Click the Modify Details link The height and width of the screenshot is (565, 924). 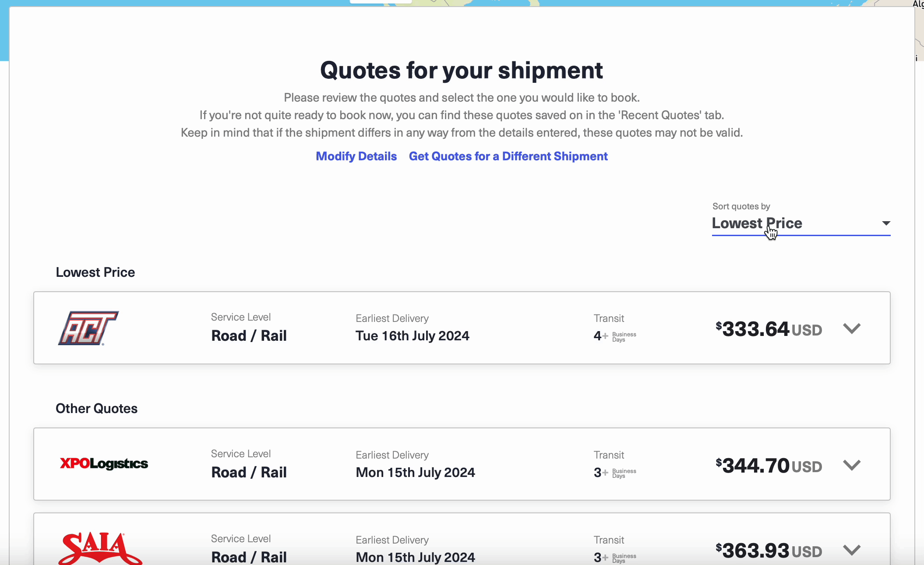click(x=356, y=156)
